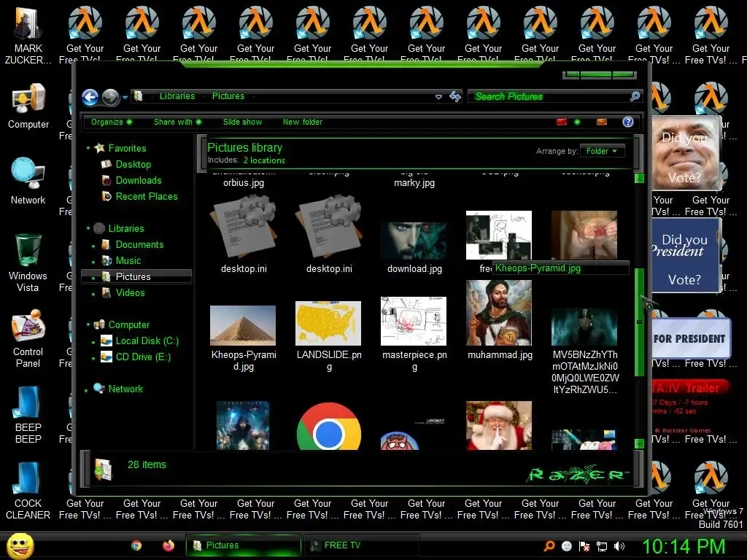Screen dimensions: 747x560
Task: Select Favorites in the navigation pane
Action: pyautogui.click(x=127, y=148)
